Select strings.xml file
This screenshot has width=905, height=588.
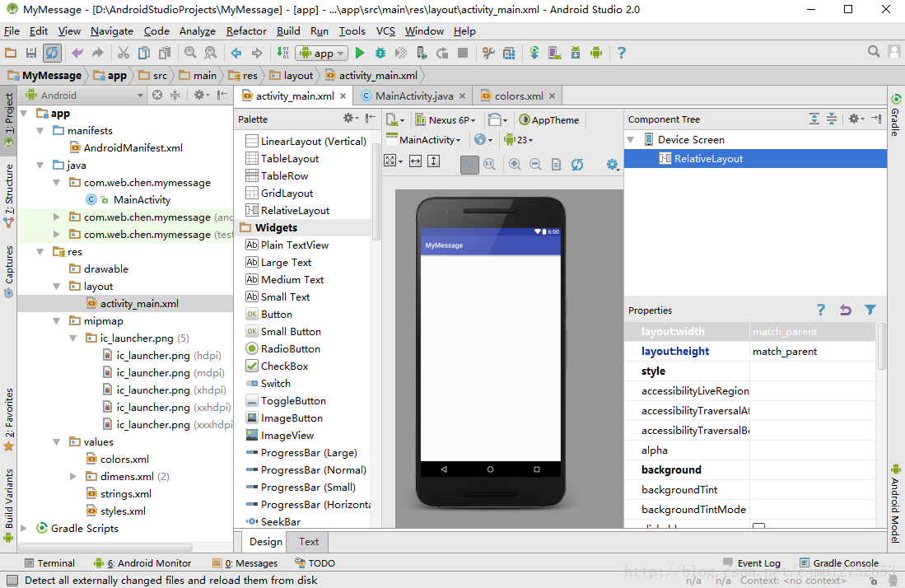tap(126, 494)
